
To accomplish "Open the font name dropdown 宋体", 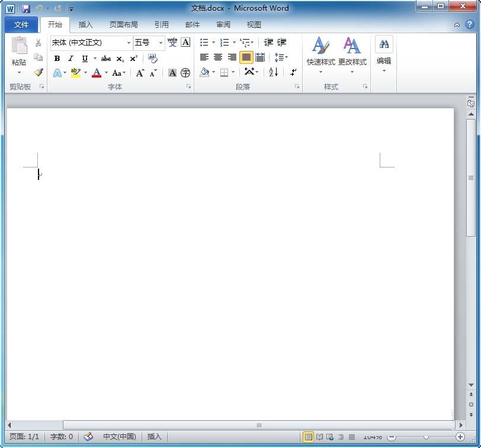I will click(129, 43).
